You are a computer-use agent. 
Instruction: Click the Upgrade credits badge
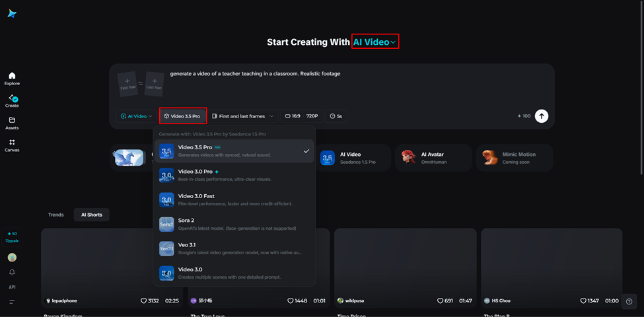click(12, 237)
